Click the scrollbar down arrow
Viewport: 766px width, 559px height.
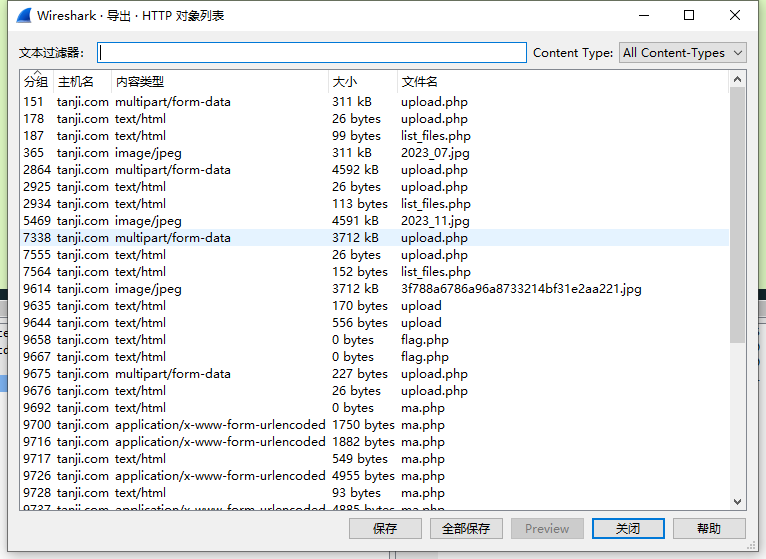[x=738, y=502]
